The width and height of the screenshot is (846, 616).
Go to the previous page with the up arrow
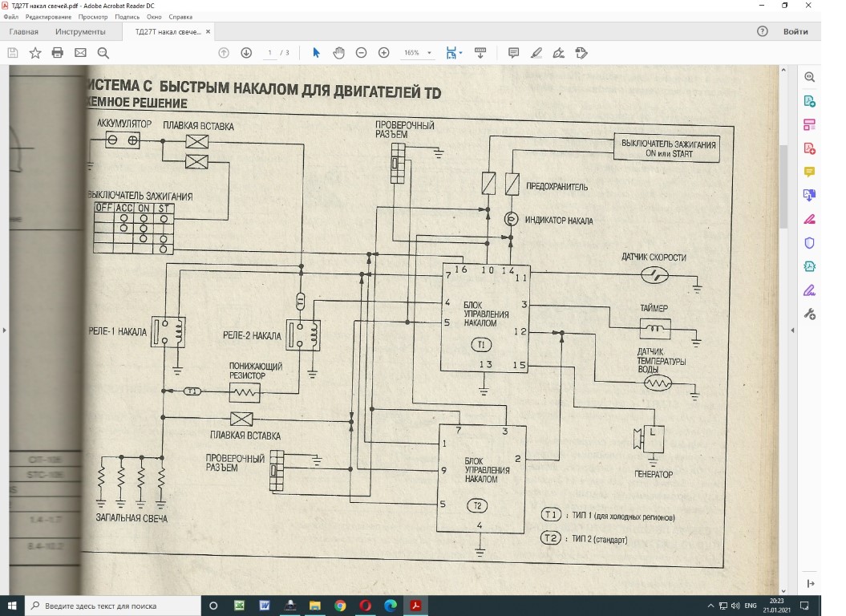point(224,53)
